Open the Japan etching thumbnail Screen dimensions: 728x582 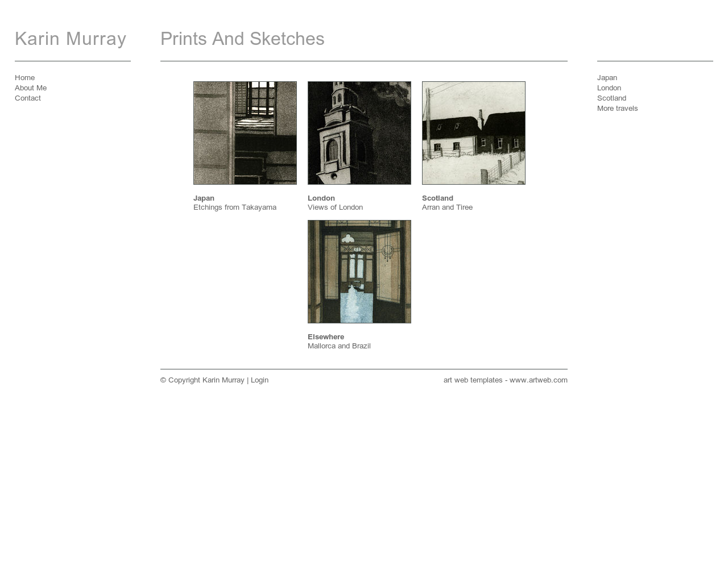coord(245,133)
